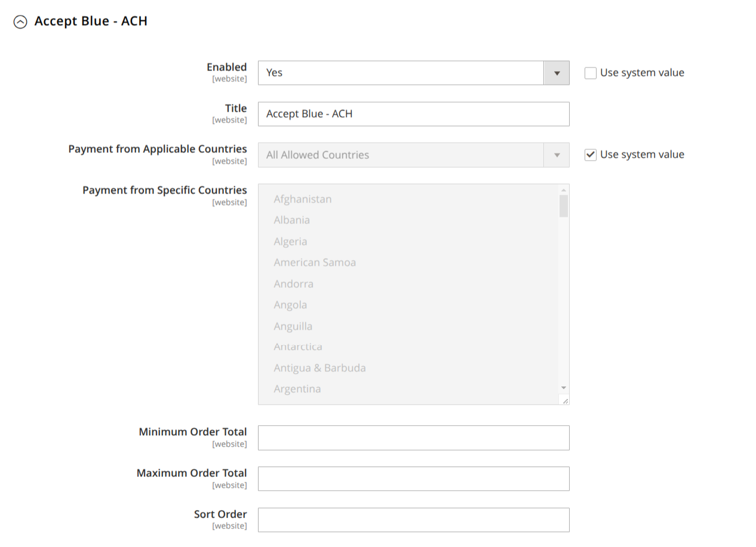Click the Minimum Order Total field
This screenshot has width=756, height=547.
[413, 438]
